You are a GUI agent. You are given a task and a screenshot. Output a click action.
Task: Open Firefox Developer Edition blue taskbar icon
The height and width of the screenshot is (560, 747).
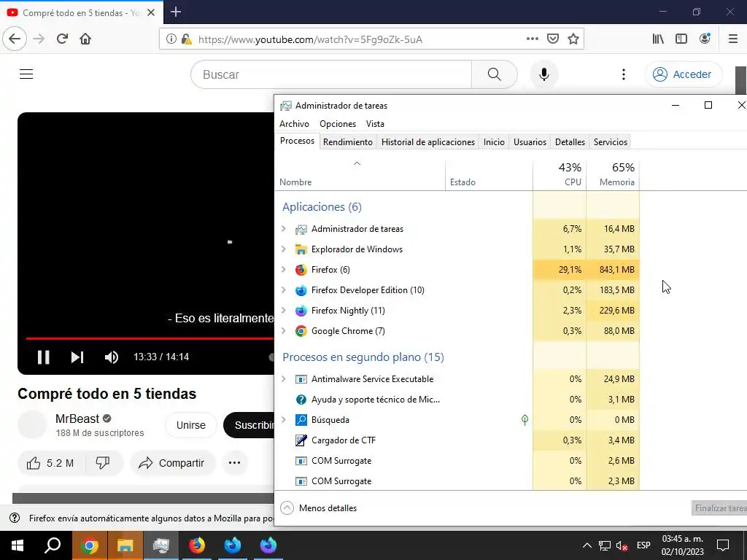233,545
